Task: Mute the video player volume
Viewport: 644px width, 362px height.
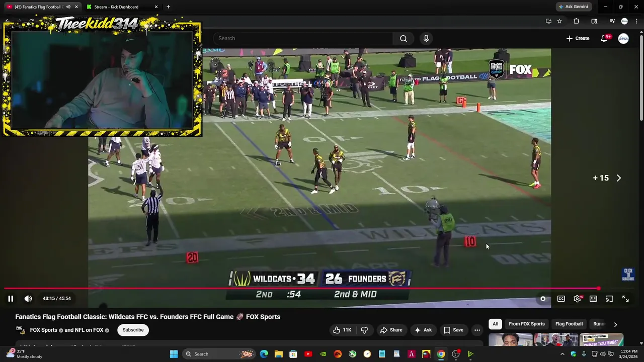Action: 28,299
